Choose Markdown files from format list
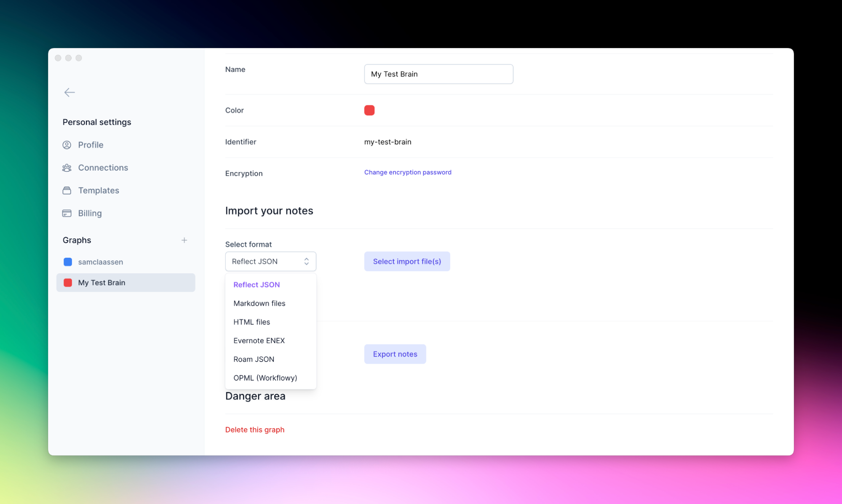Viewport: 842px width, 504px height. pos(259,303)
